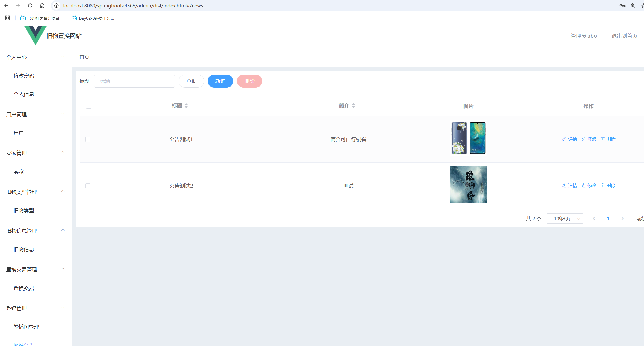Click the delete trash icon for 公告测试1

pyautogui.click(x=603, y=139)
